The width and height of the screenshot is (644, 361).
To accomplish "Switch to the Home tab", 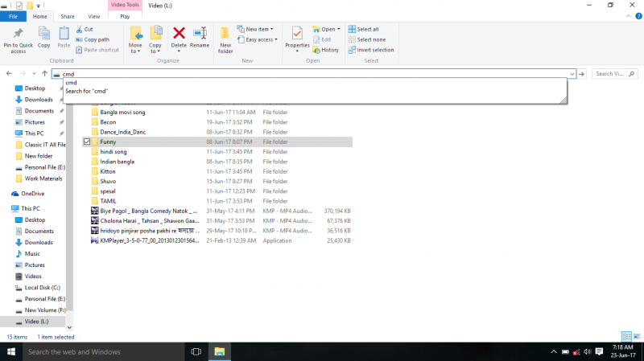I will 39,16.
